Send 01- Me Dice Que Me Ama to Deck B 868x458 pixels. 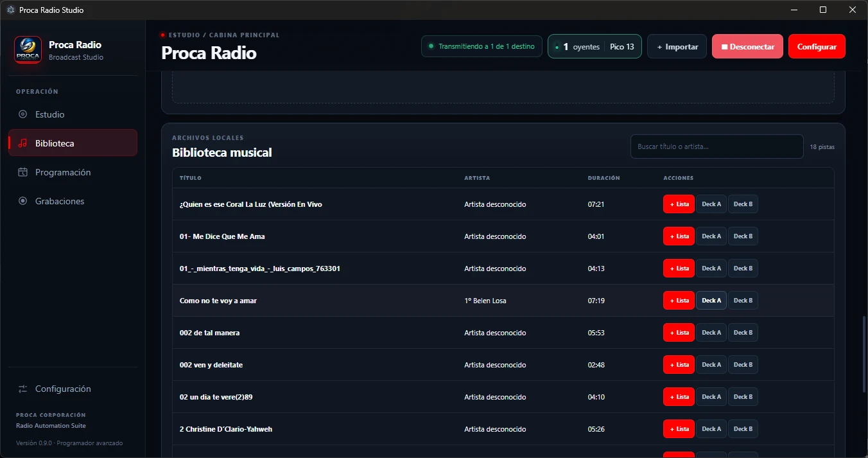743,236
